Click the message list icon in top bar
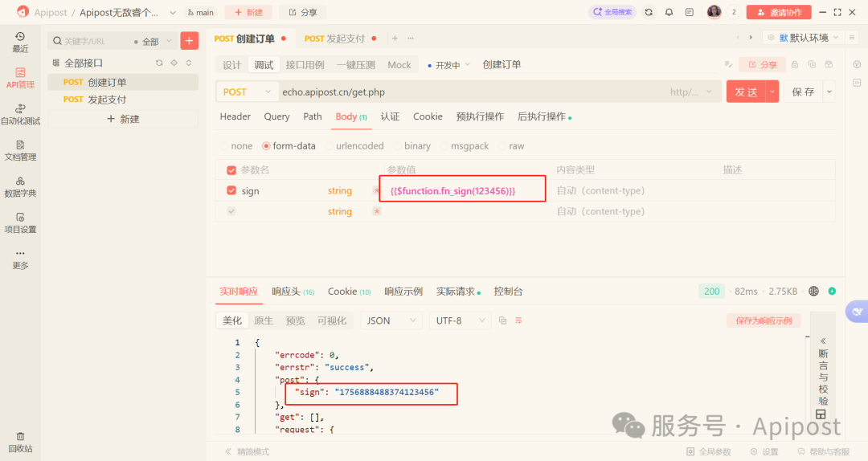This screenshot has width=868, height=461. coord(690,12)
